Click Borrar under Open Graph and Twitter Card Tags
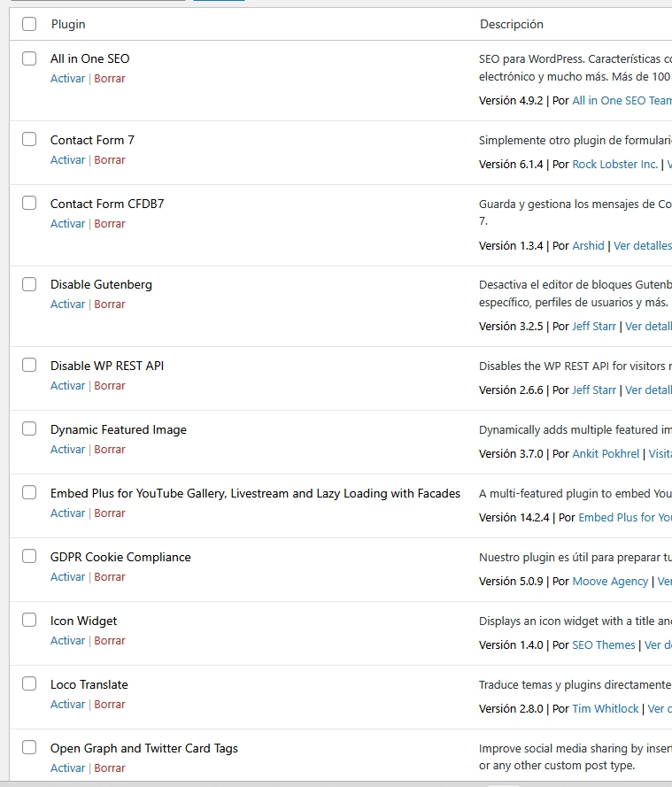The width and height of the screenshot is (672, 787). pyautogui.click(x=110, y=768)
